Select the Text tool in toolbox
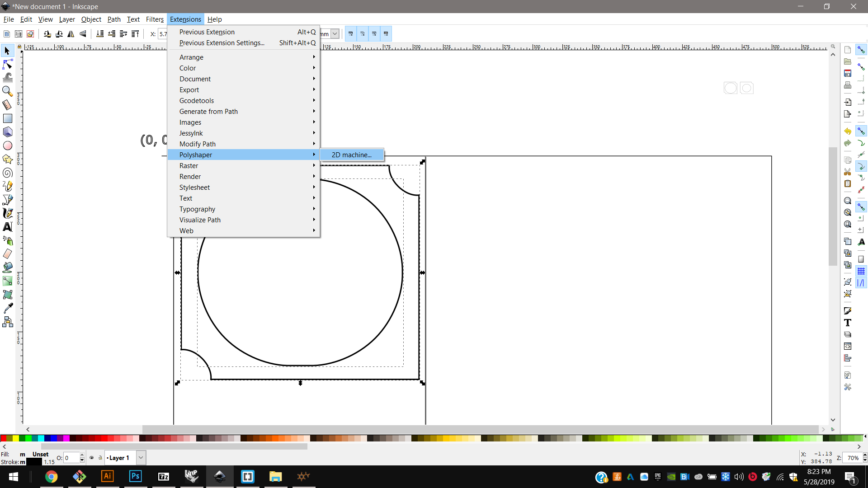 [x=7, y=227]
